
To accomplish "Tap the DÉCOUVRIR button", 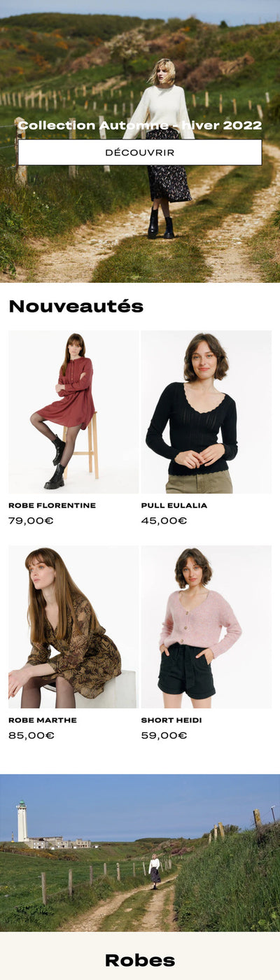I will 140,152.
